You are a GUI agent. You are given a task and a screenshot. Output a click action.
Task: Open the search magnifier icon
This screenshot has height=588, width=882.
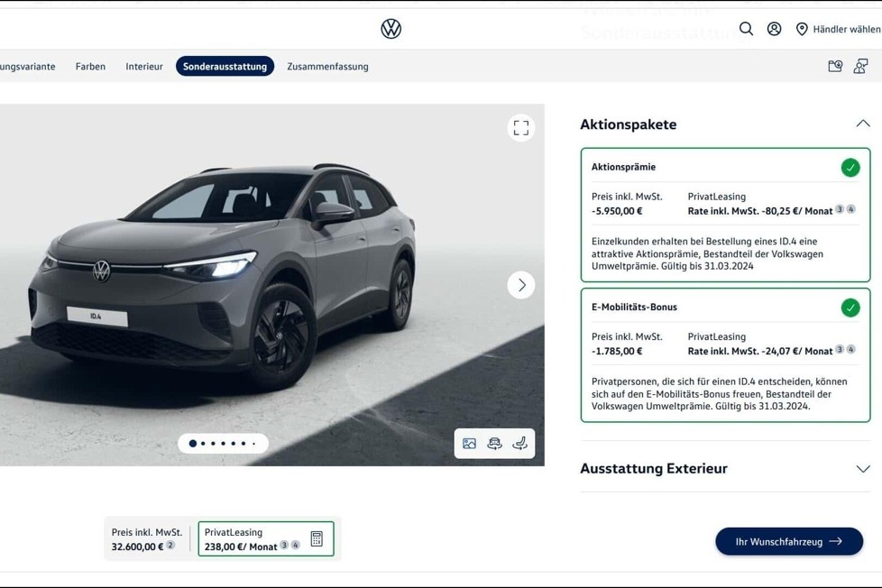[746, 29]
